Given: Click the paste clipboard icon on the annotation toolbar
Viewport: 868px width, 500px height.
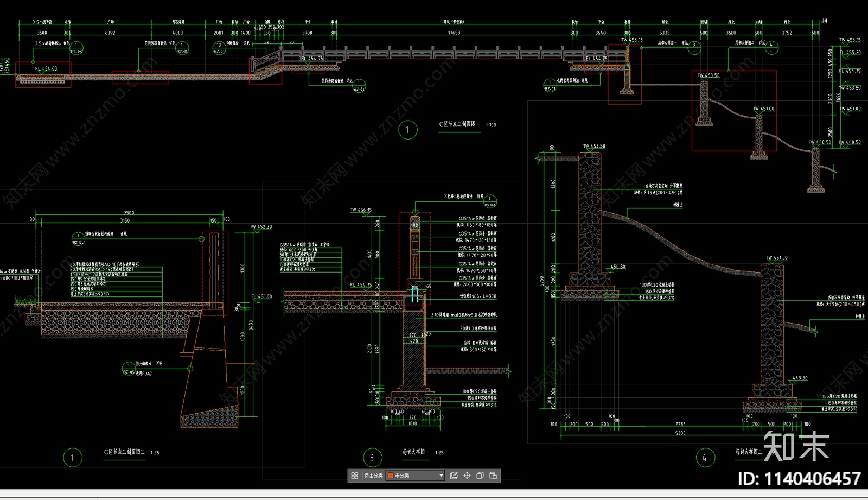Looking at the screenshot, I should tap(493, 476).
